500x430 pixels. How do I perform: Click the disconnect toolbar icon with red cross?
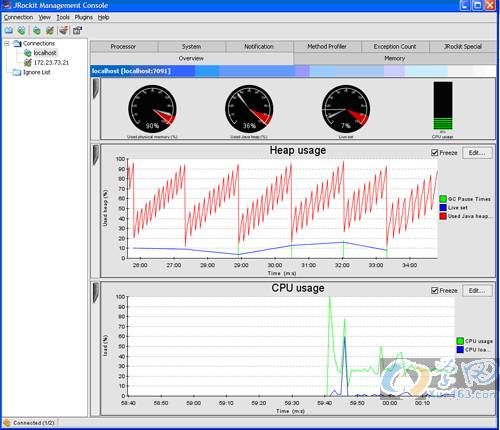(x=50, y=31)
